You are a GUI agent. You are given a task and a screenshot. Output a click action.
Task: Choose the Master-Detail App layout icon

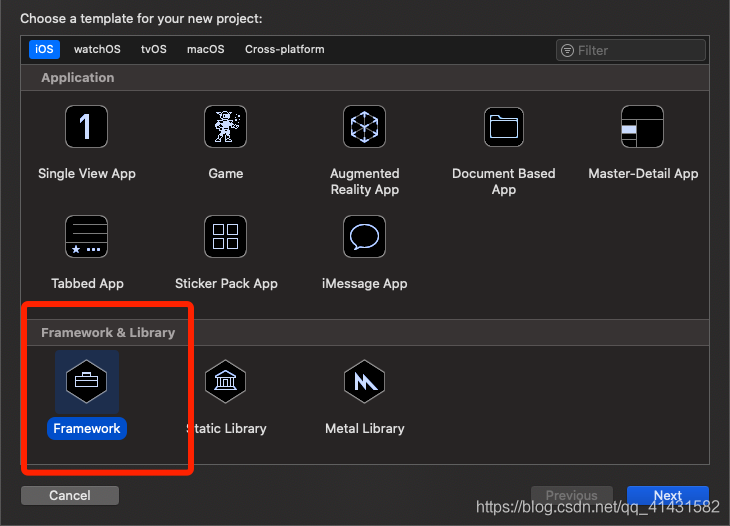(x=642, y=126)
